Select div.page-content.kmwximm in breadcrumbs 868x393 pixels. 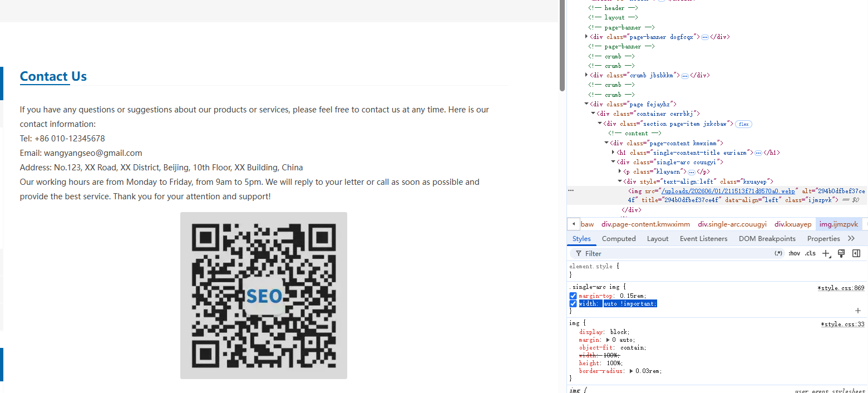tap(645, 224)
